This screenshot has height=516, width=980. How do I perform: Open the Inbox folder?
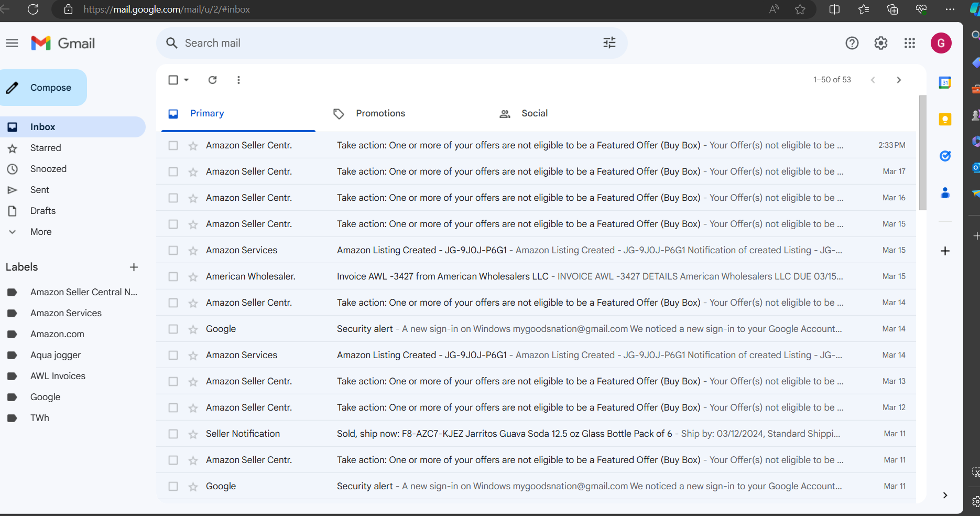tap(73, 127)
